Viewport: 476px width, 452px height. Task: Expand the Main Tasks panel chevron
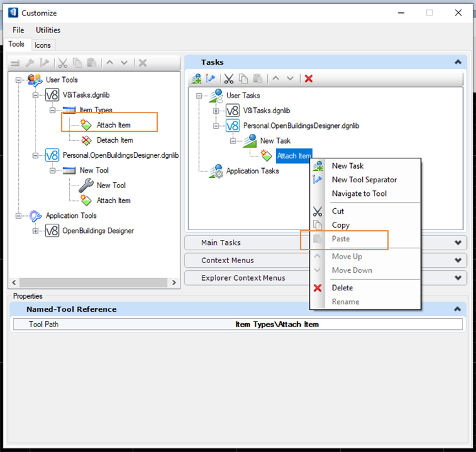click(458, 242)
